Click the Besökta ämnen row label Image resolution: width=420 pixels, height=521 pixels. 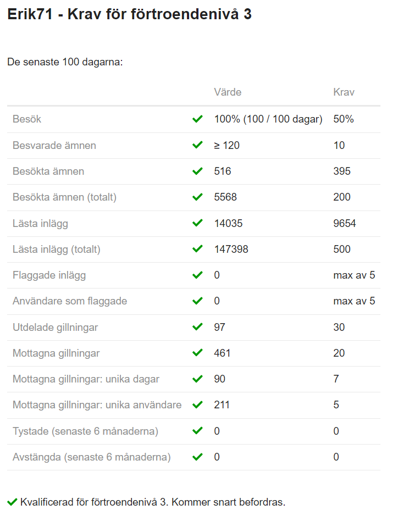coord(48,171)
